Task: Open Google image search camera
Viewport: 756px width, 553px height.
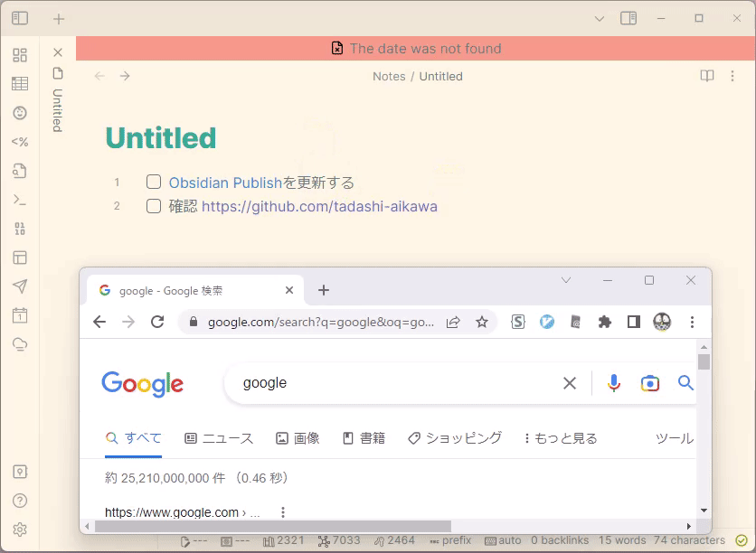Action: 650,383
